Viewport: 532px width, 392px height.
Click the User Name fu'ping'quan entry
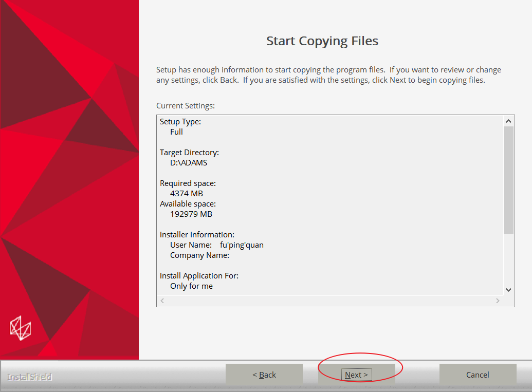click(217, 245)
